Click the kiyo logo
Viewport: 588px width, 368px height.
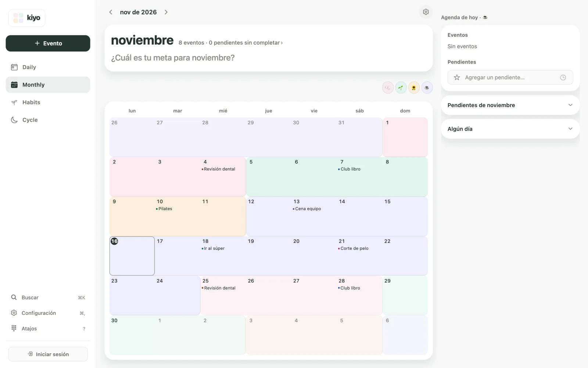click(x=27, y=18)
